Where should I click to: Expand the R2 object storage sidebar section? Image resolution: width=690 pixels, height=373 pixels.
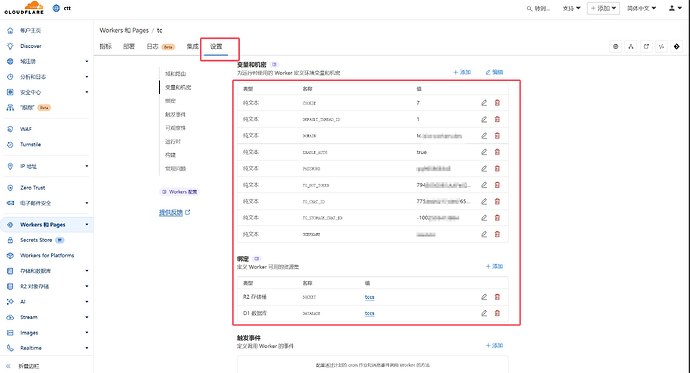pos(46,286)
